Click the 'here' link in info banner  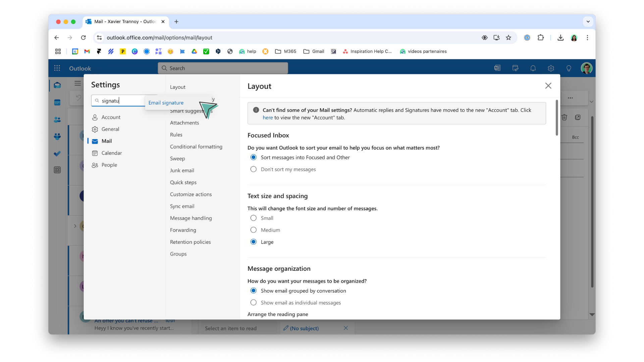[x=267, y=118]
